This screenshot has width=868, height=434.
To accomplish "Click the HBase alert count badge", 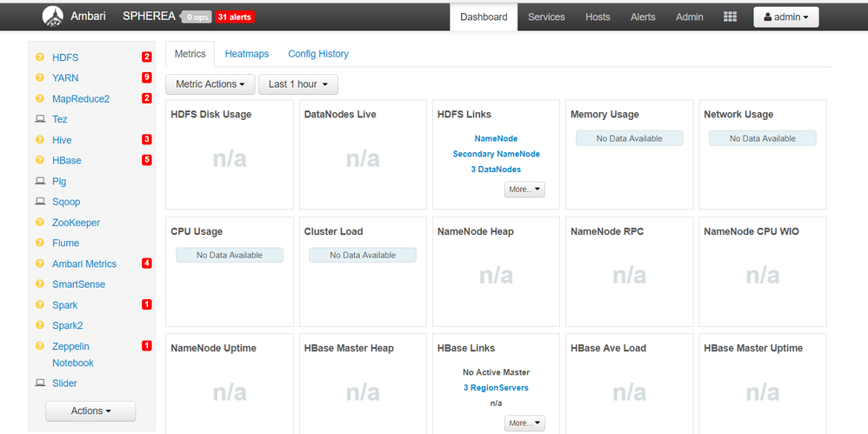I will click(147, 160).
